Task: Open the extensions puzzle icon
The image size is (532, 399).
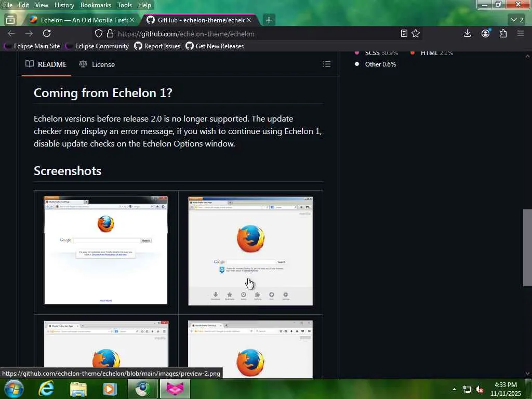Action: pos(503,33)
